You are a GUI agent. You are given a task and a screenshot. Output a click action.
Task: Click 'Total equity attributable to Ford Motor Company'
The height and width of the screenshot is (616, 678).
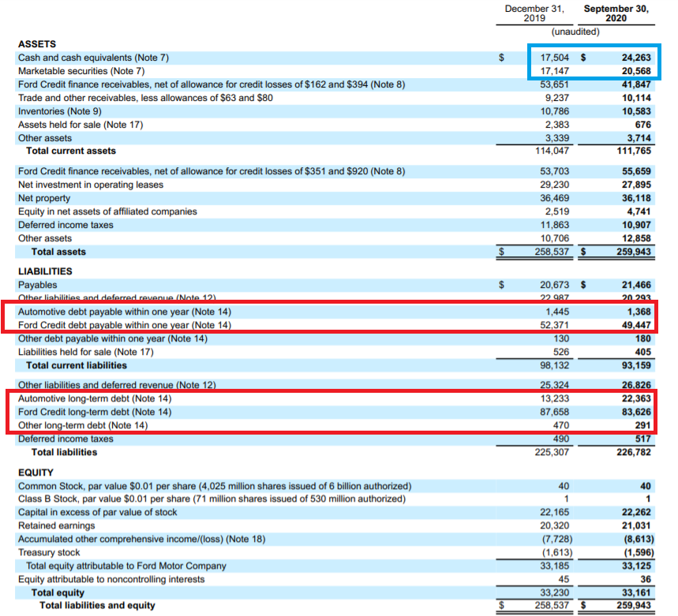[126, 566]
